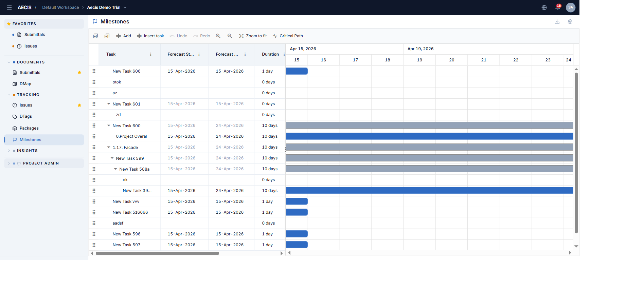The height and width of the screenshot is (289, 644).
Task: Click the day 19 timeline header
Action: (x=419, y=60)
